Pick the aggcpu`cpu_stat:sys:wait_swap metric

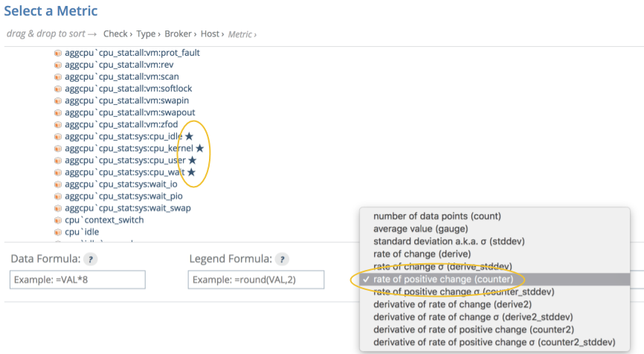[x=128, y=208]
